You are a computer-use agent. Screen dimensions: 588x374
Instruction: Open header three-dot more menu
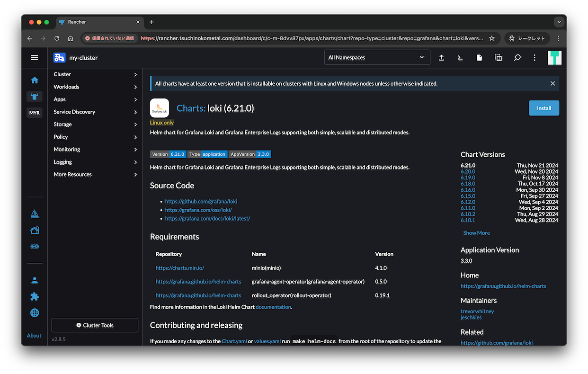535,58
